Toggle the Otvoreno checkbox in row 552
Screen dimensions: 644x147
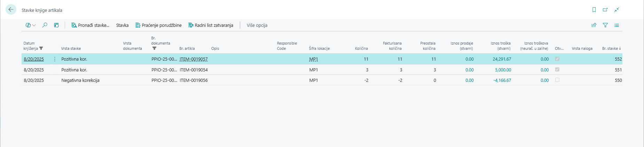557,59
